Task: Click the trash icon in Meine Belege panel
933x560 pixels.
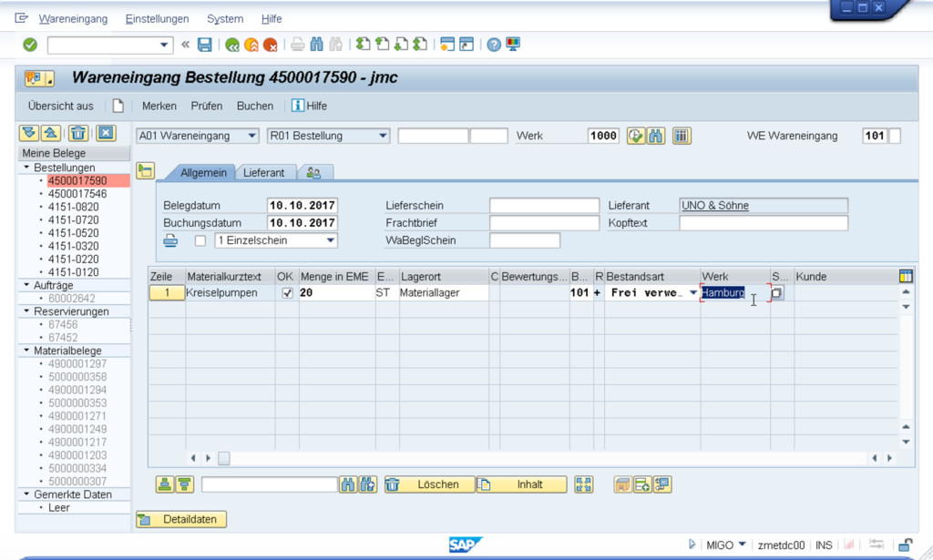Action: (x=79, y=134)
